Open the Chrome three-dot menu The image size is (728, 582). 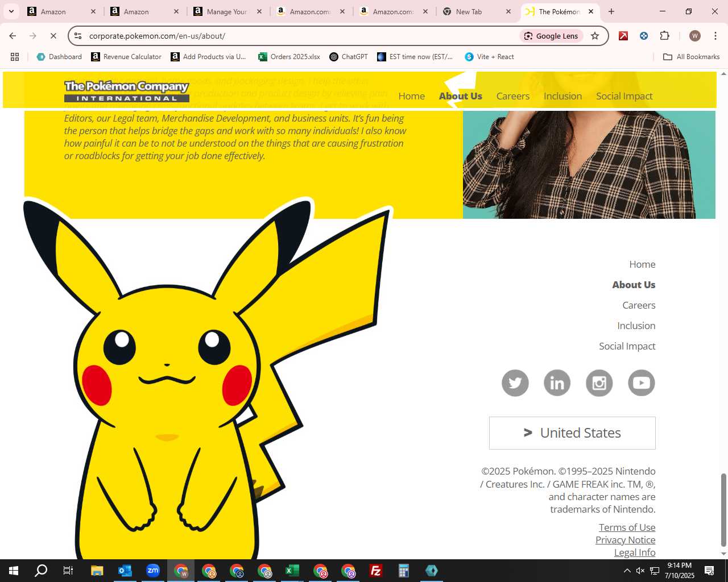pyautogui.click(x=715, y=36)
